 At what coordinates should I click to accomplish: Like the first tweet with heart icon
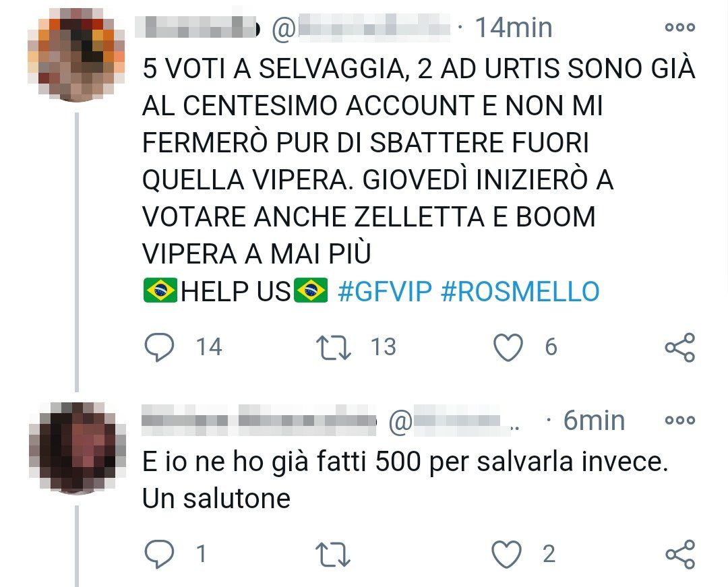pos(508,348)
